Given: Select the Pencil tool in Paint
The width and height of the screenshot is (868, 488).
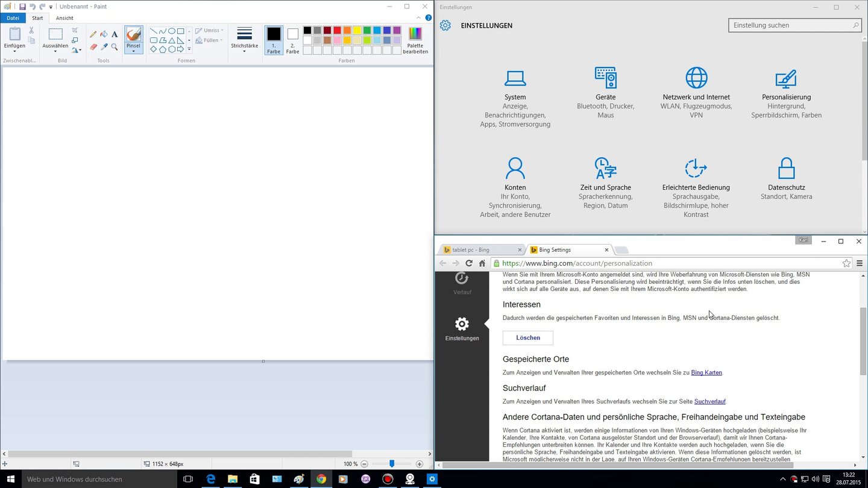Looking at the screenshot, I should (93, 34).
